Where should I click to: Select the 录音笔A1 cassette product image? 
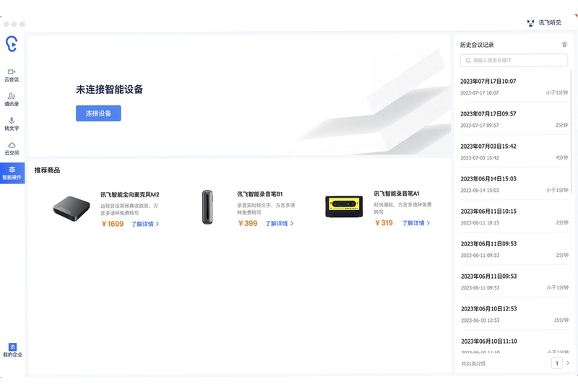pos(344,206)
